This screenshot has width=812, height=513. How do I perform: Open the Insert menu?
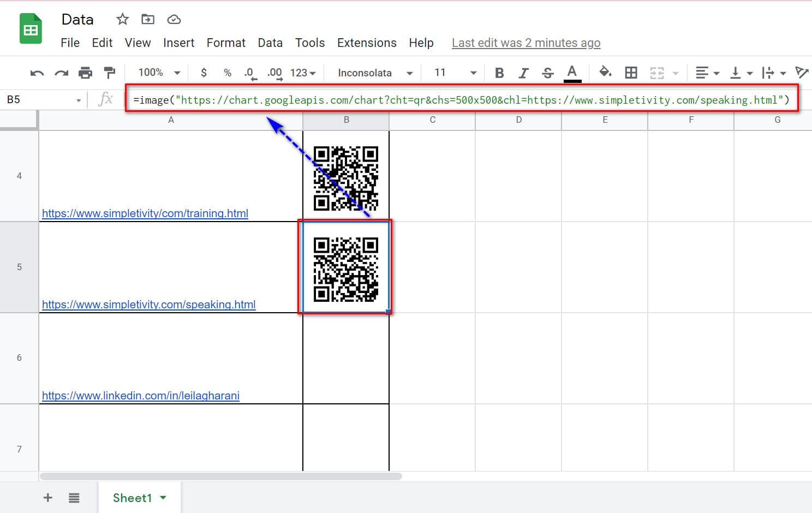coord(178,43)
